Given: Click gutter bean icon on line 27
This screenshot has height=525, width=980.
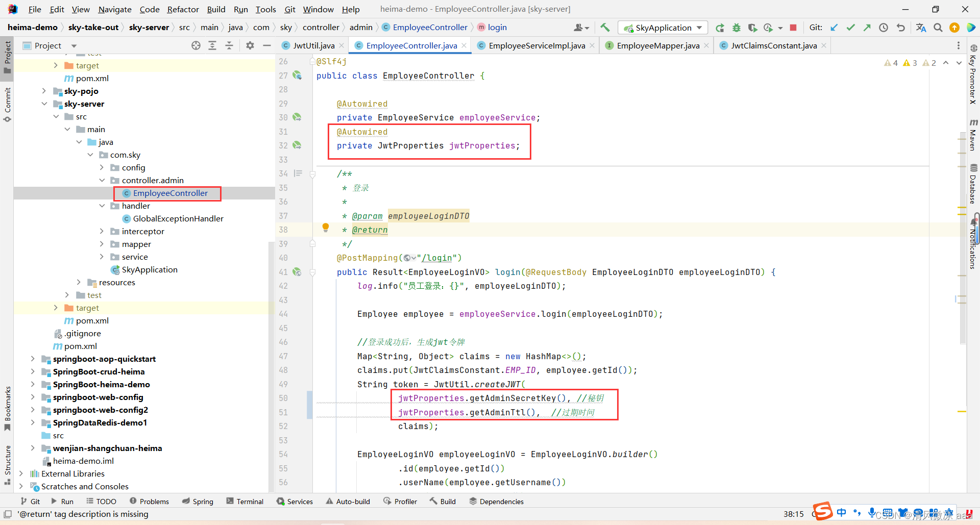Looking at the screenshot, I should [x=297, y=76].
